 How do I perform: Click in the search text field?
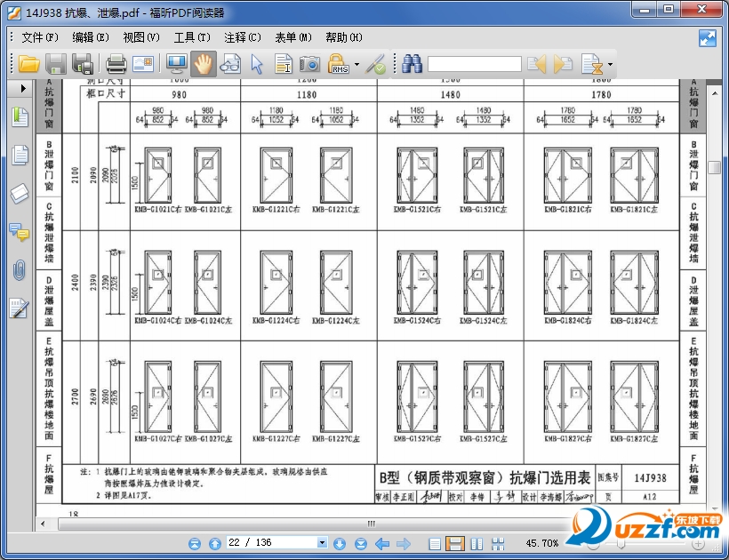point(474,64)
